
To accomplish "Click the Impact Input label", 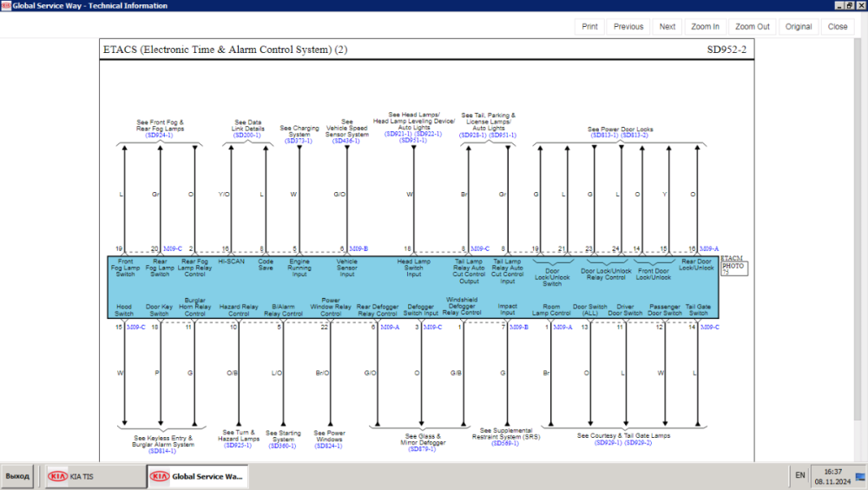I will (x=507, y=309).
